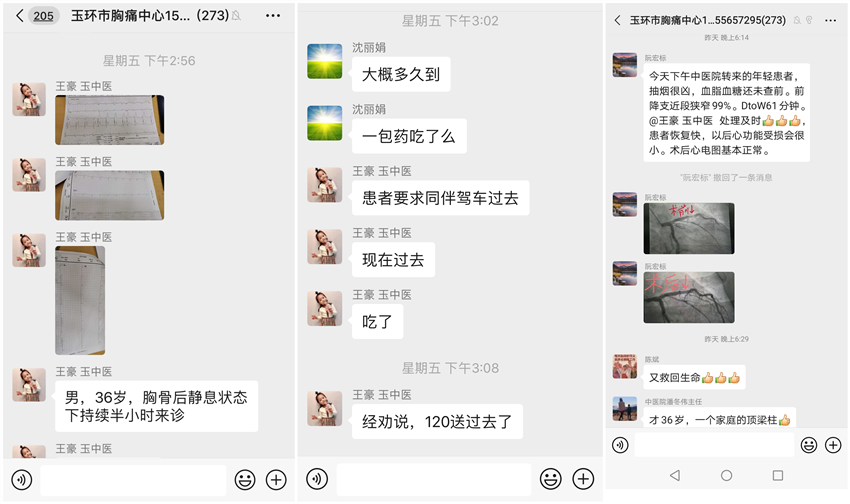Open emoji picker in left chat

click(245, 480)
